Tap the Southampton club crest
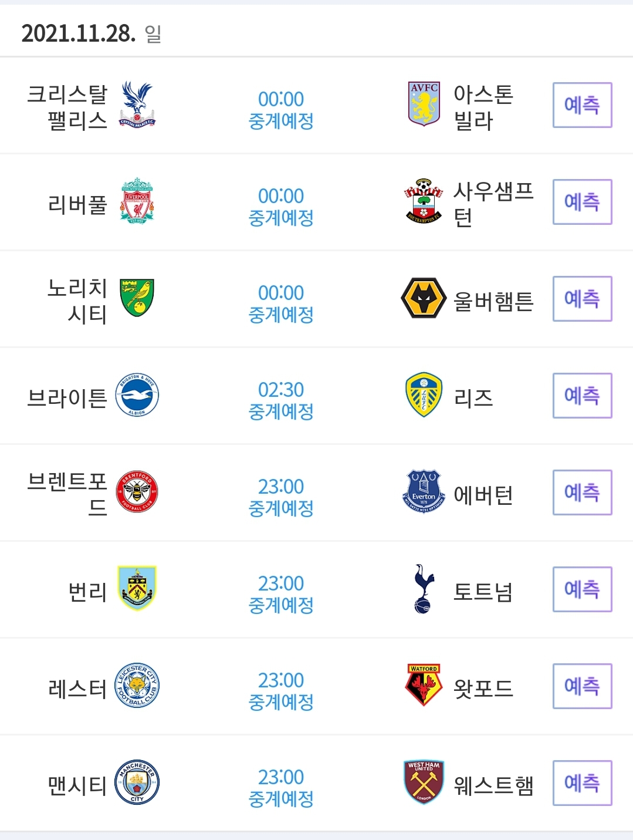Image resolution: width=633 pixels, height=840 pixels. pos(424,201)
